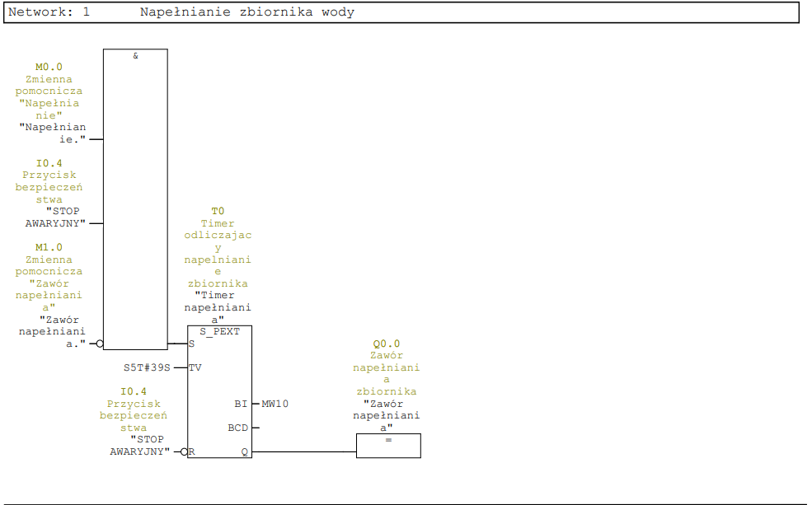Click the network title "Napełnianie zbiornika wody"
Screen dimensions: 812x505
pyautogui.click(x=247, y=12)
